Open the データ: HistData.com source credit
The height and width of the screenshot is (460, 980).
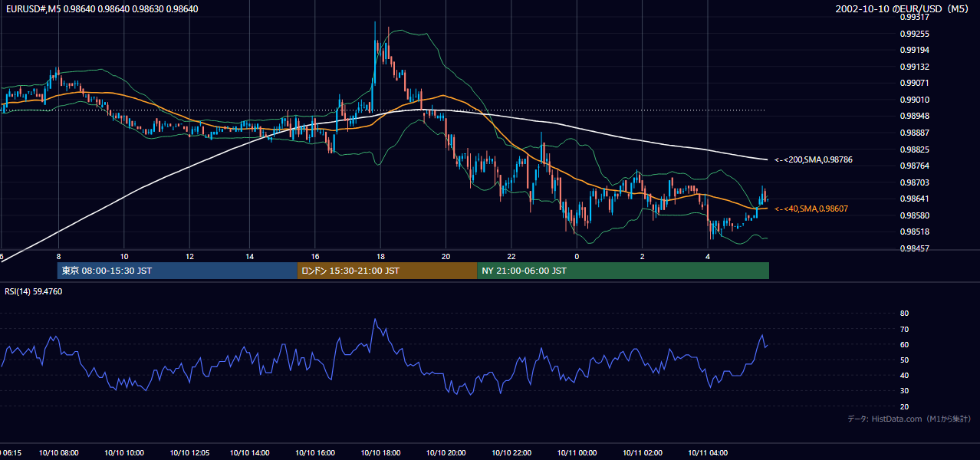(x=909, y=419)
